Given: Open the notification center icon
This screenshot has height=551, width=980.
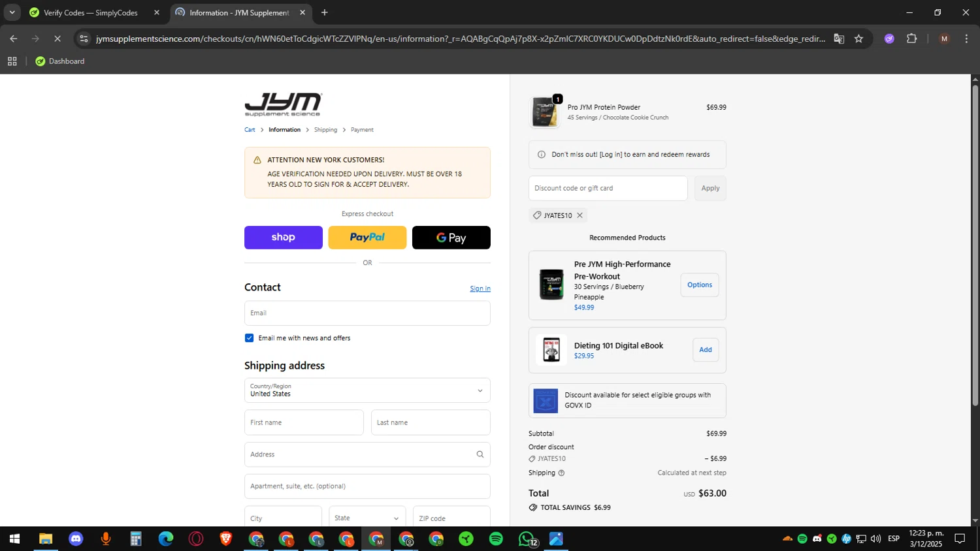Looking at the screenshot, I should [960, 539].
